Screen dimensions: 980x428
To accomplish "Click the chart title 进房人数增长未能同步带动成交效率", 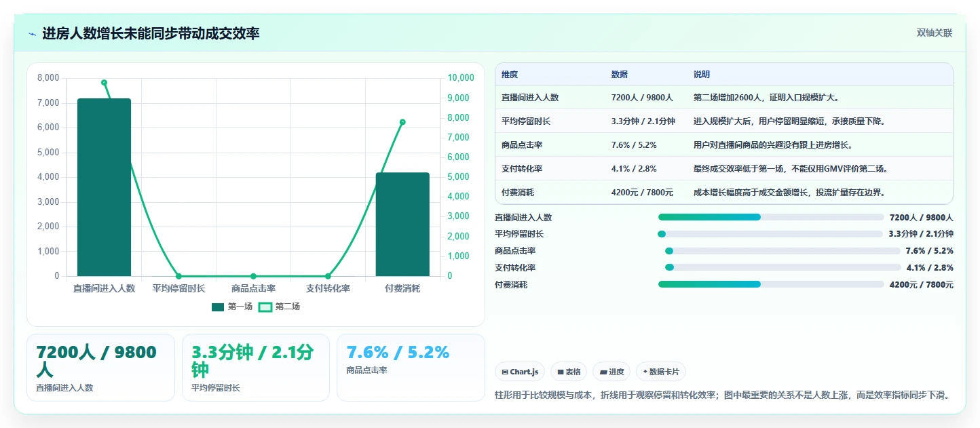I will (151, 33).
